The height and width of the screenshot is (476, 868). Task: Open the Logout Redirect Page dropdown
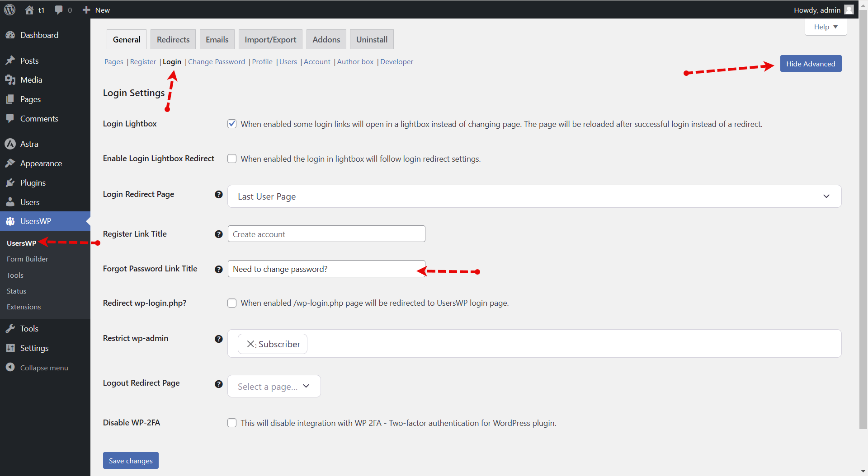point(274,387)
